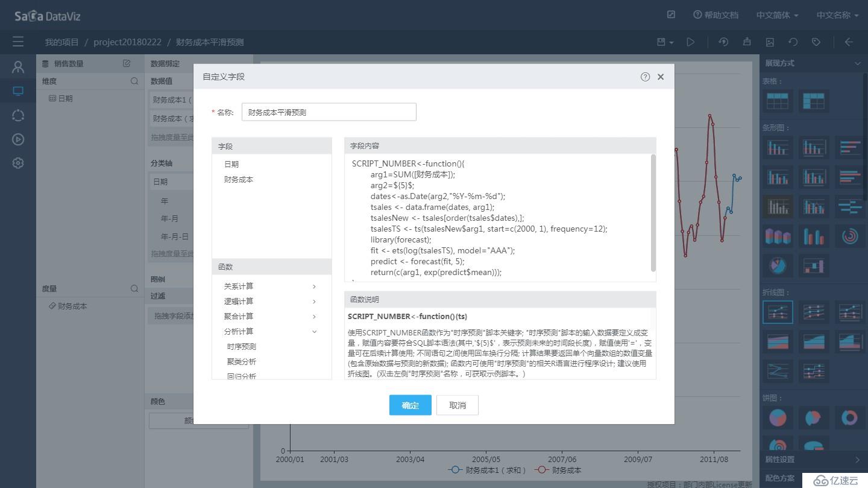Select the first bar chart thumbnail

[x=778, y=148]
